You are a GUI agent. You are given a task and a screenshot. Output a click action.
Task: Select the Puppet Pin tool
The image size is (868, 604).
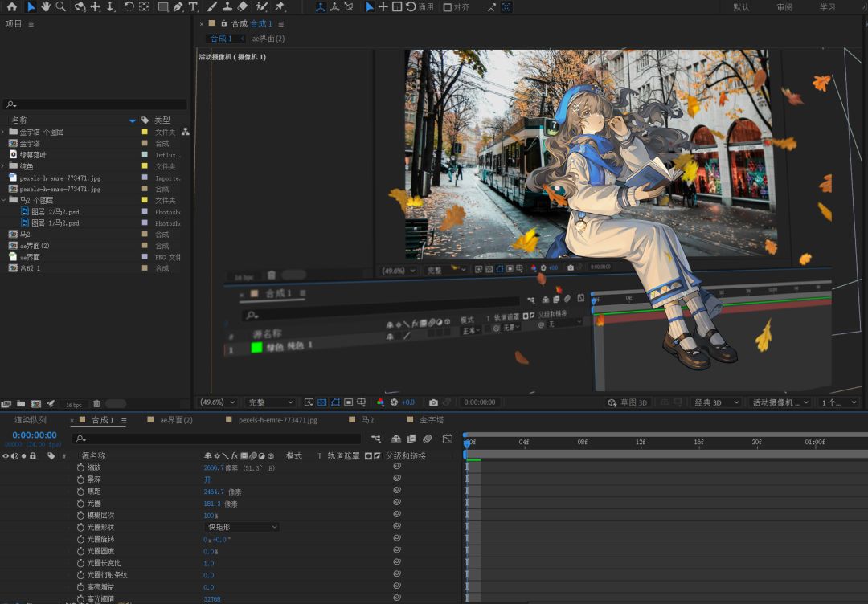click(x=279, y=6)
